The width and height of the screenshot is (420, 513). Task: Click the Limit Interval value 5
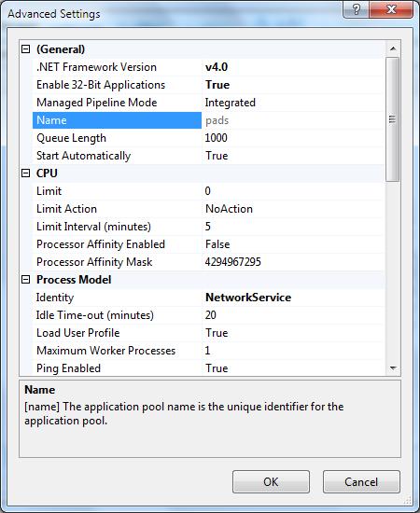[x=208, y=227]
